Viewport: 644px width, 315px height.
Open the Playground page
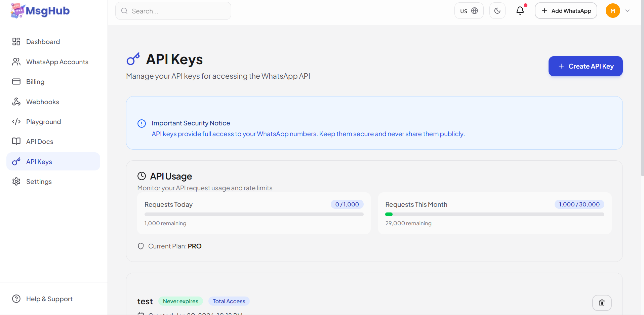click(53, 122)
